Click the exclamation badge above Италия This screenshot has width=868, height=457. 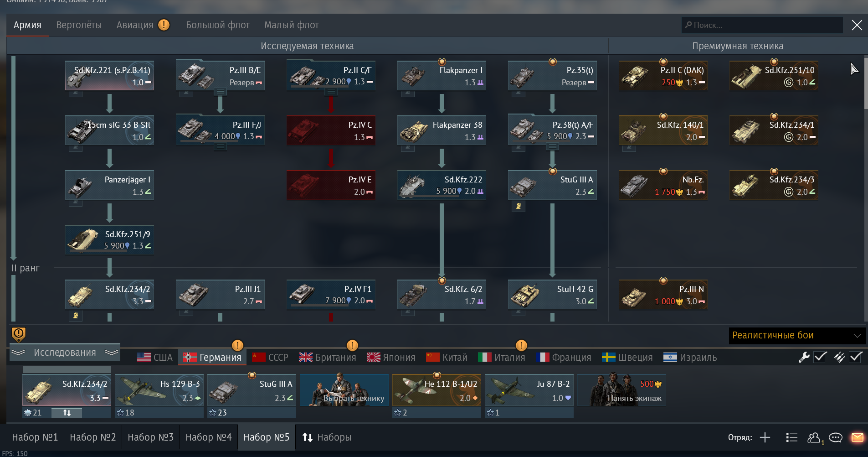click(521, 345)
